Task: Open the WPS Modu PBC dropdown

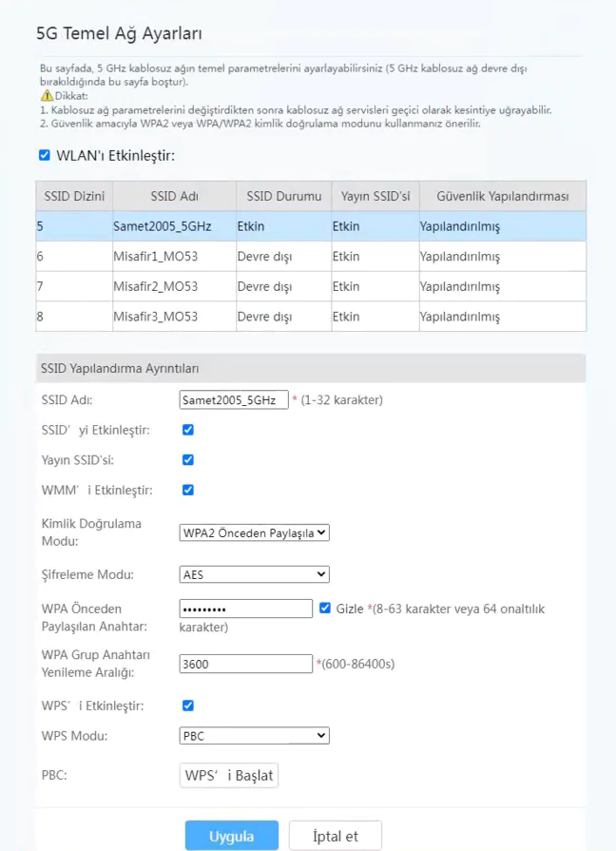Action: tap(254, 736)
